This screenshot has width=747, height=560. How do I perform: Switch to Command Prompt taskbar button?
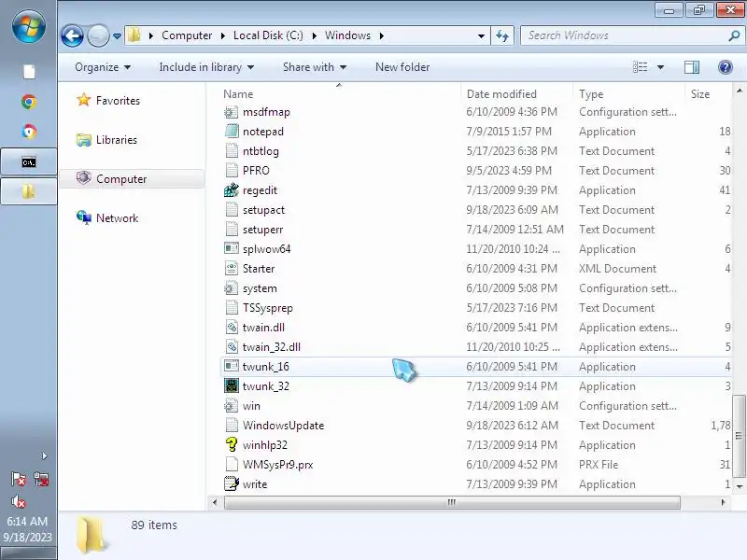tap(29, 162)
